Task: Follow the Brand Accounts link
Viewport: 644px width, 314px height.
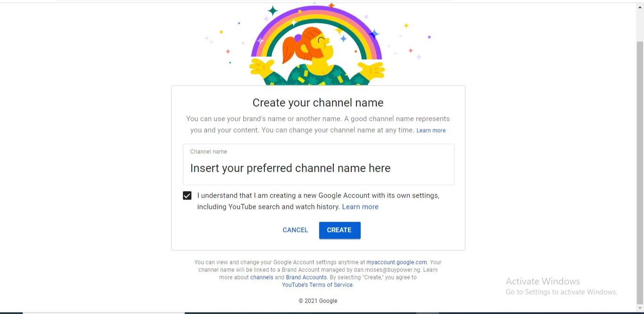Action: coord(306,277)
